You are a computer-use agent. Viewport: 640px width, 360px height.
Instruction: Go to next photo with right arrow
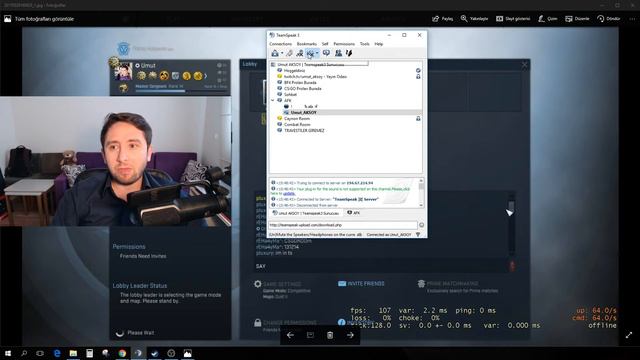350,335
